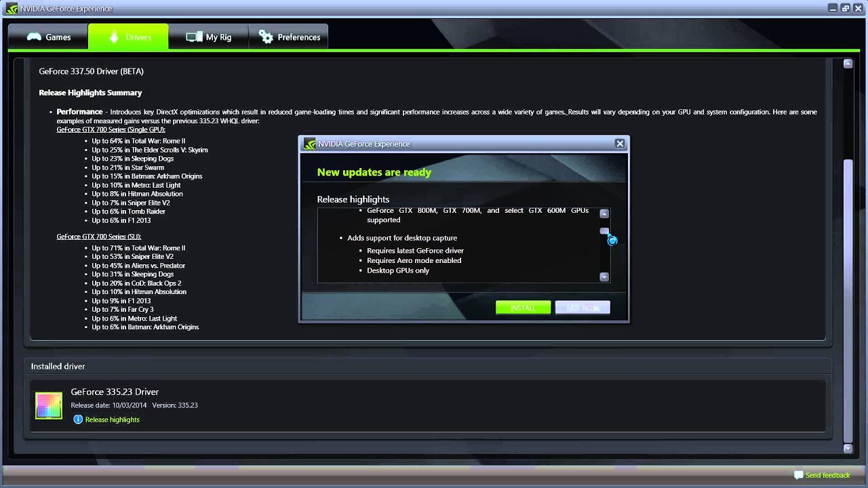Open Release highlights link for installed driver
The height and width of the screenshot is (488, 868).
[112, 420]
